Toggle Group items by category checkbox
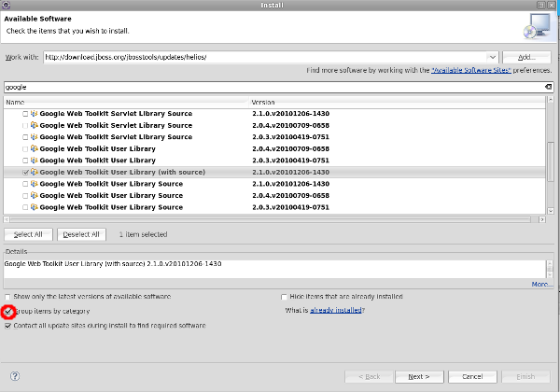The width and height of the screenshot is (560, 392). [x=7, y=312]
